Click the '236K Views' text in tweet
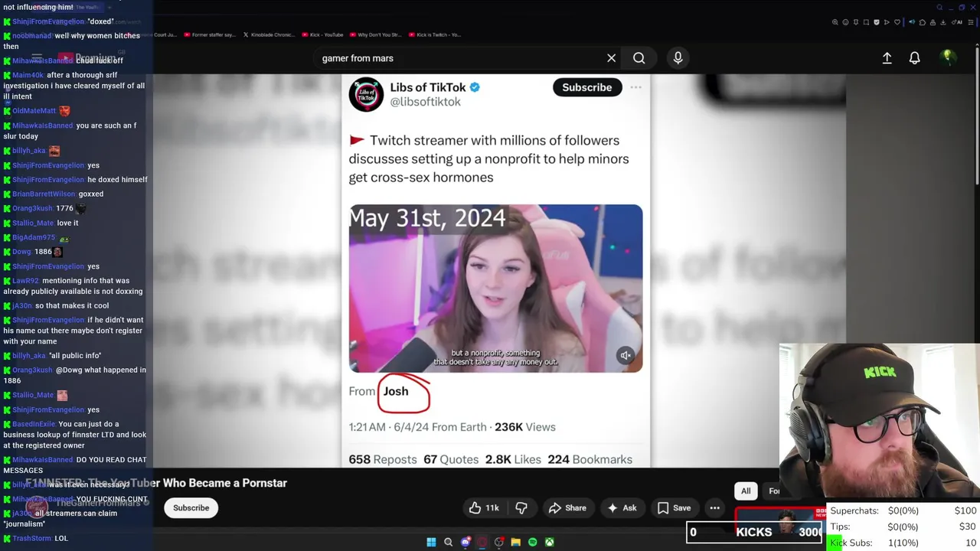This screenshot has height=551, width=980. [x=525, y=427]
